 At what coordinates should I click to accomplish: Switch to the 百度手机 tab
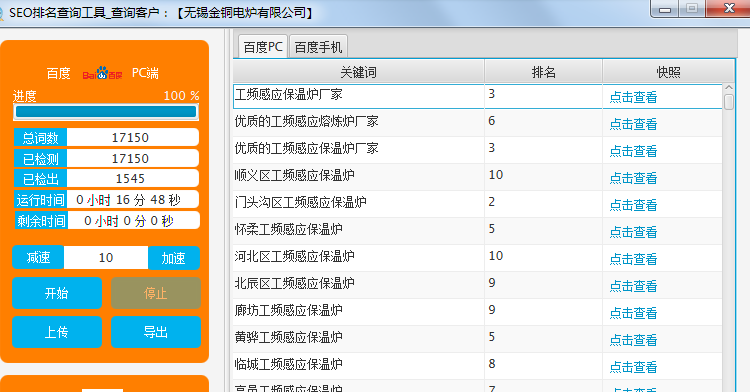318,47
